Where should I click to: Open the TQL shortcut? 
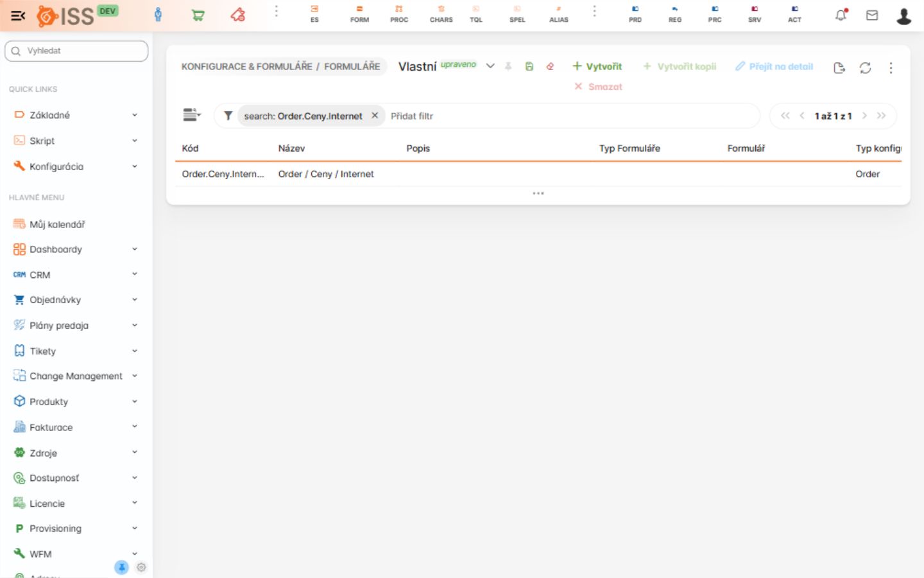coord(475,14)
